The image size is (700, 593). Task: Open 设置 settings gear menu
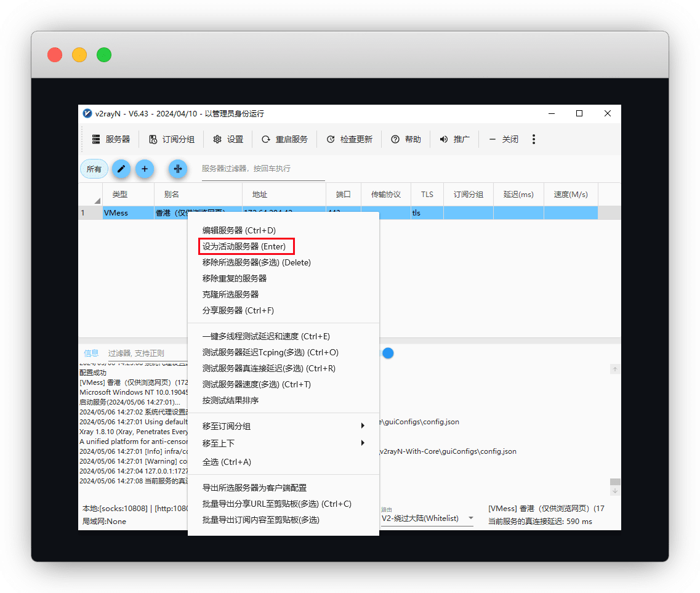click(217, 139)
